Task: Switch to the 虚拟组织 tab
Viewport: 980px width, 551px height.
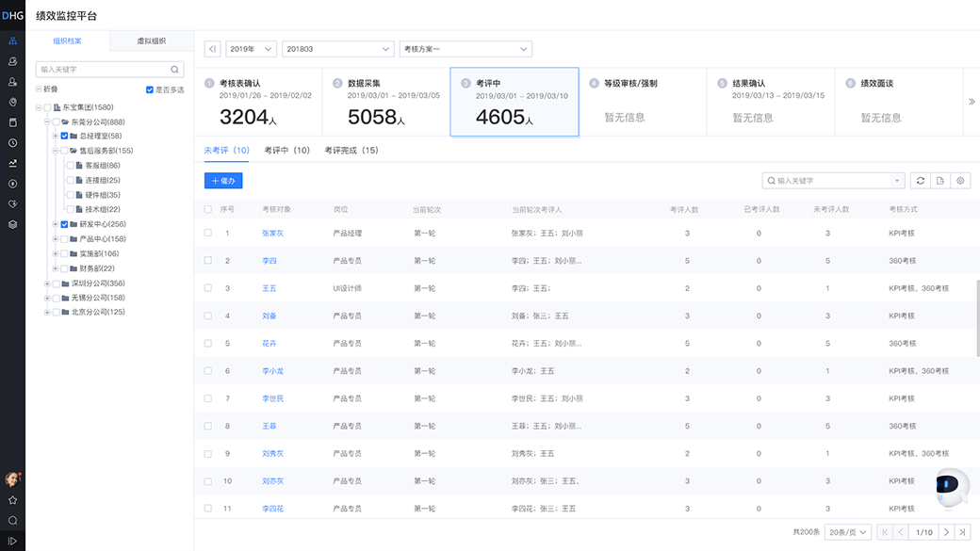Action: (151, 41)
